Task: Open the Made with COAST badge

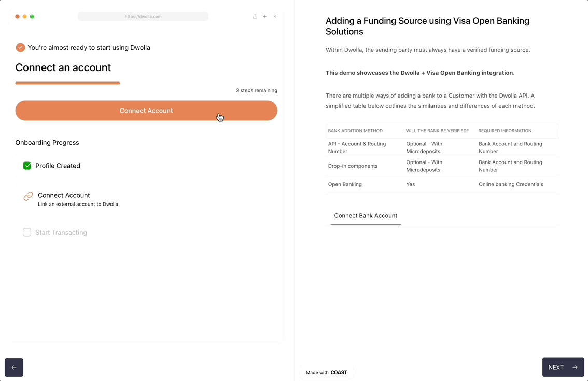Action: 327,372
